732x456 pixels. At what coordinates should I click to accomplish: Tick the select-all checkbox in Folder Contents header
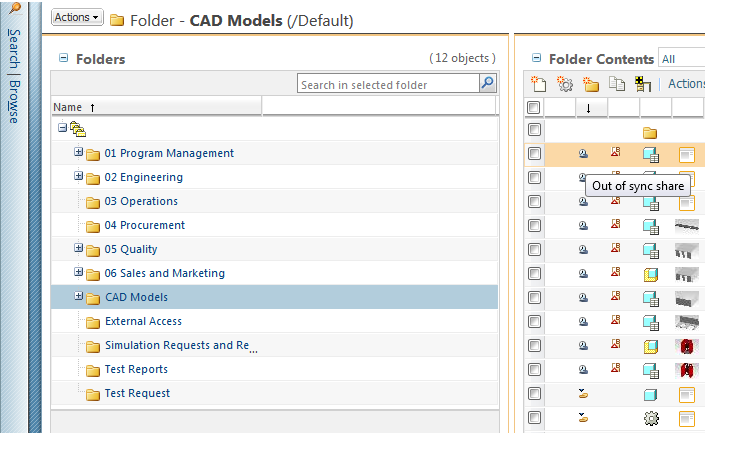tap(534, 107)
